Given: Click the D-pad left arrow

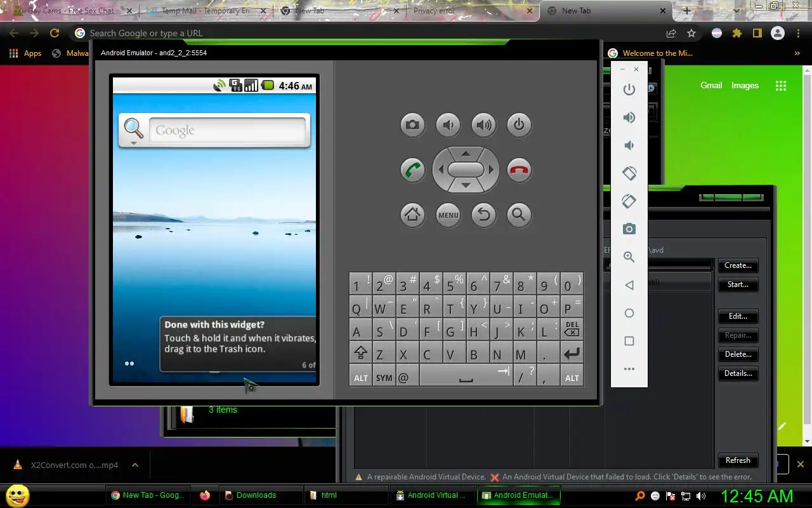Looking at the screenshot, I should [x=440, y=170].
